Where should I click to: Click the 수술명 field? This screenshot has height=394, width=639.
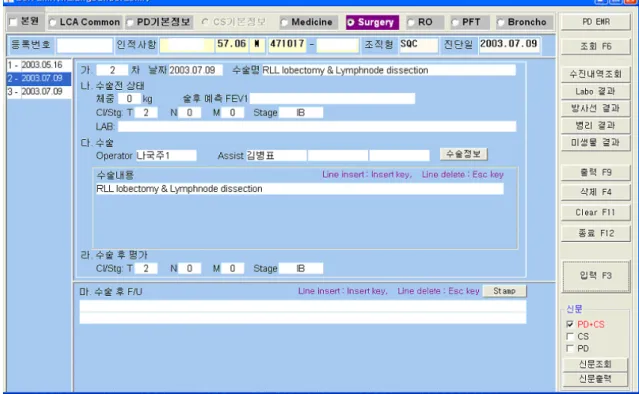pos(388,70)
